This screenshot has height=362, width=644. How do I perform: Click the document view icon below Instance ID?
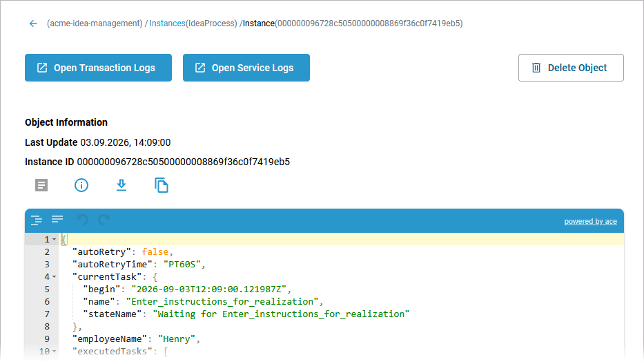[x=41, y=185]
